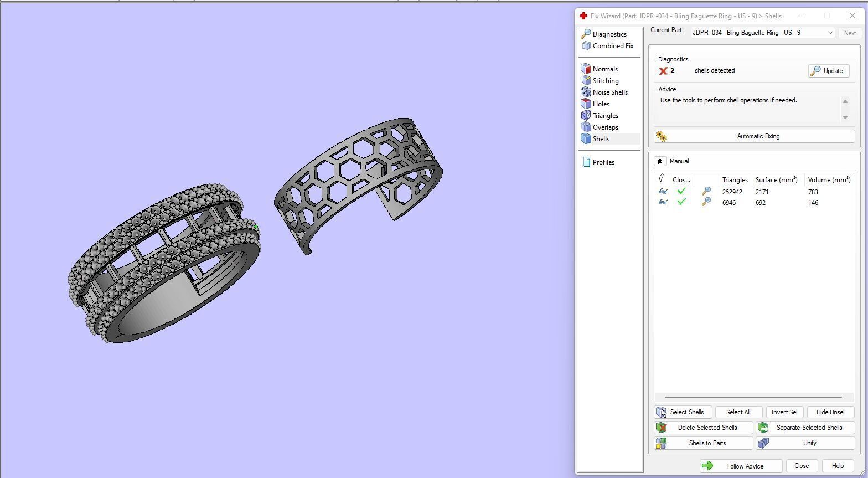
Task: Click the Profiles document icon
Action: pos(586,162)
